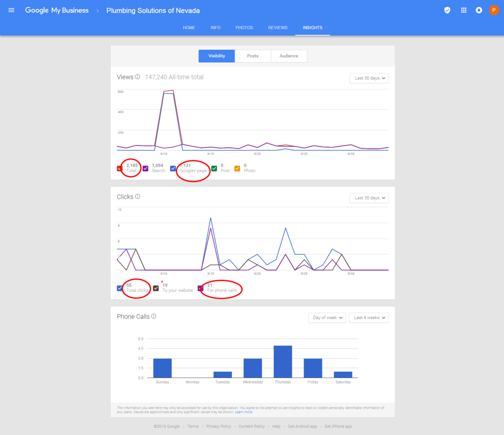The image size is (504, 435).
Task: Open the Last 4 weeks dropdown
Action: (369, 318)
